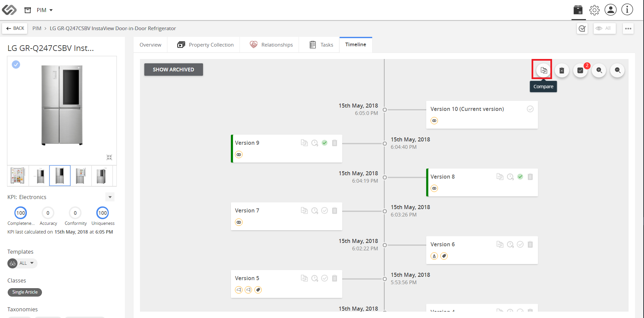Click the Version 5 card title
This screenshot has width=644, height=318.
tap(247, 278)
